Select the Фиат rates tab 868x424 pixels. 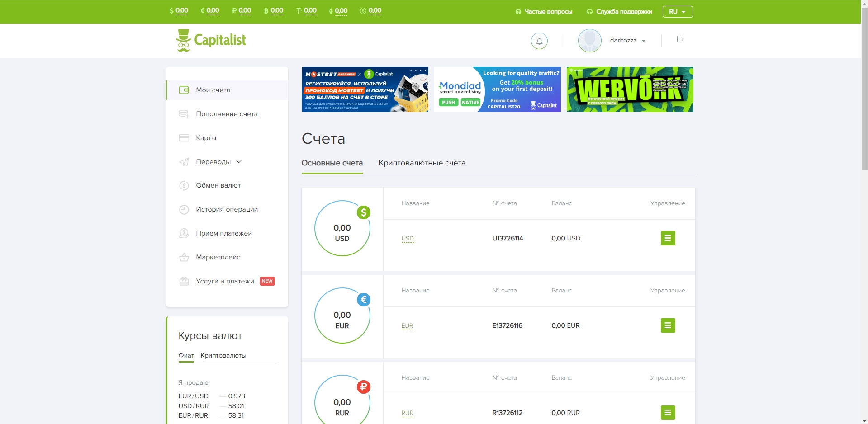186,356
